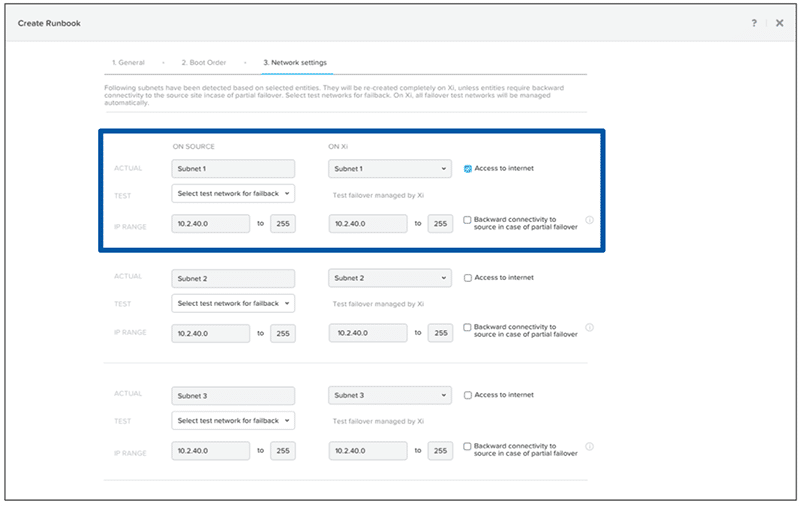Open the help question mark icon
The image size is (800, 506).
pyautogui.click(x=754, y=23)
